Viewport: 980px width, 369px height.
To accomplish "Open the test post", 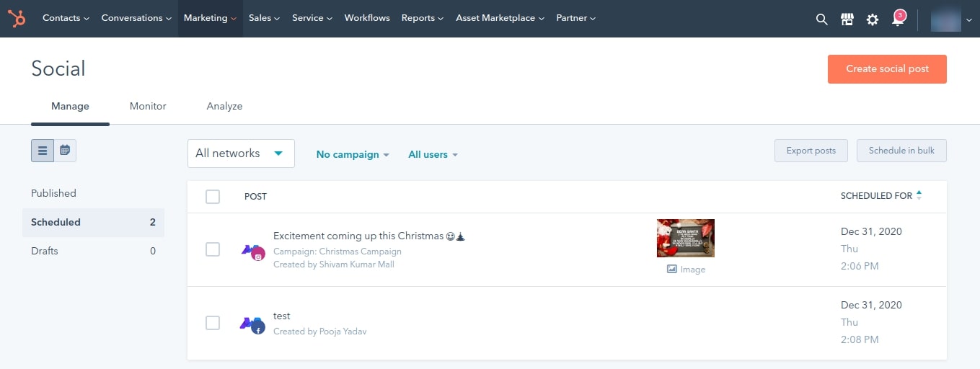I will (x=281, y=316).
